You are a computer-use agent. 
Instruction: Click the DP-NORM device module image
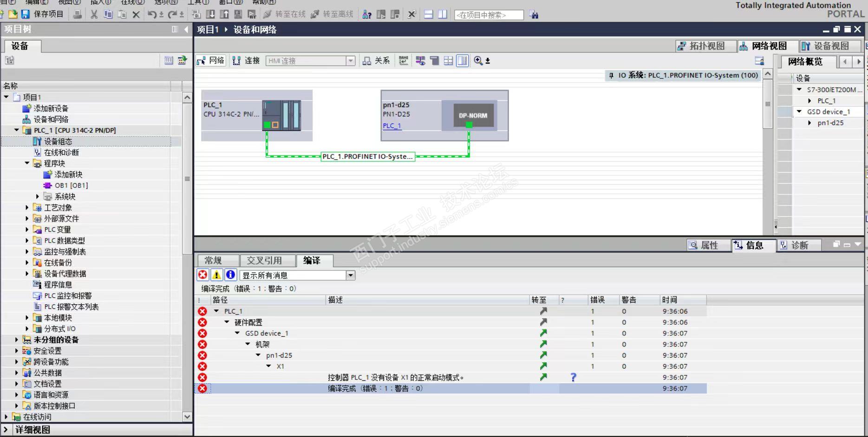click(473, 116)
